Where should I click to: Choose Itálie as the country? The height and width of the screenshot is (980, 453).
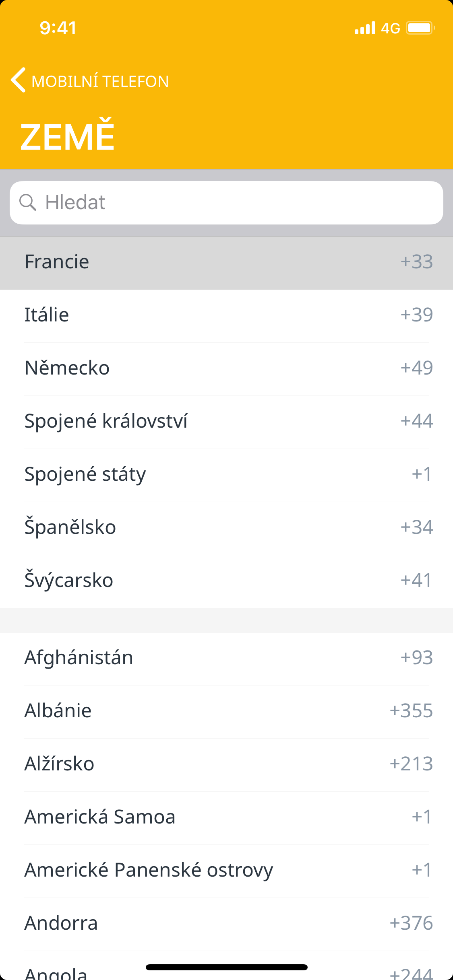(226, 315)
